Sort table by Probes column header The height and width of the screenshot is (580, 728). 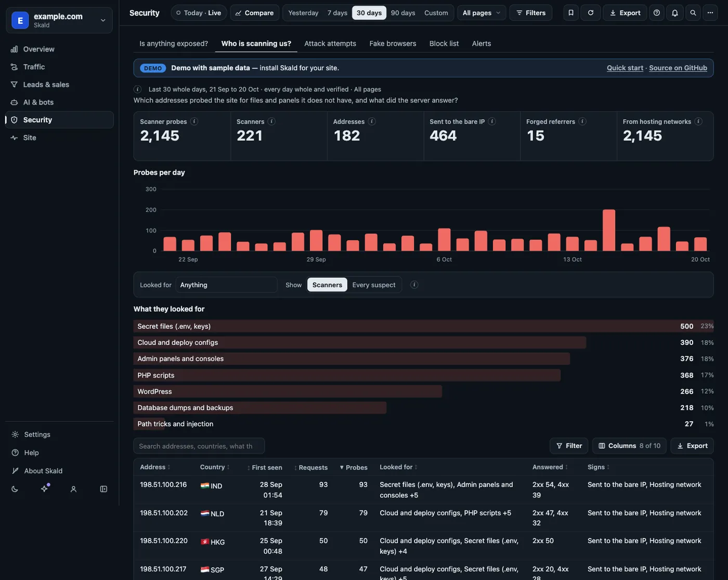pyautogui.click(x=354, y=467)
